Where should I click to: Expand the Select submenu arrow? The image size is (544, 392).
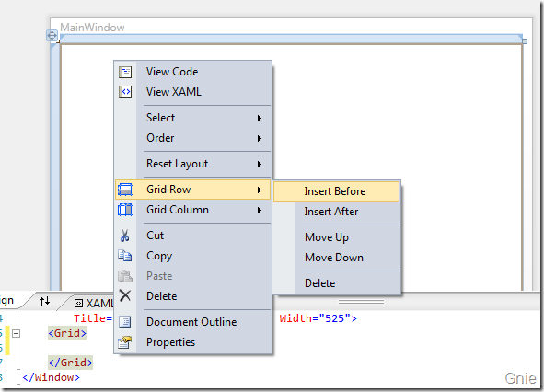(x=260, y=119)
